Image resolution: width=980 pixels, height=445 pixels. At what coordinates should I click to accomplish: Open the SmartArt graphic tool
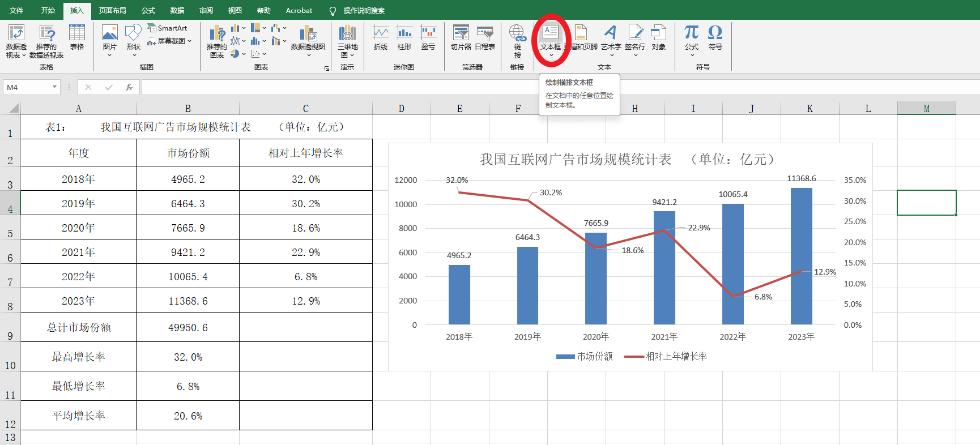(x=168, y=28)
